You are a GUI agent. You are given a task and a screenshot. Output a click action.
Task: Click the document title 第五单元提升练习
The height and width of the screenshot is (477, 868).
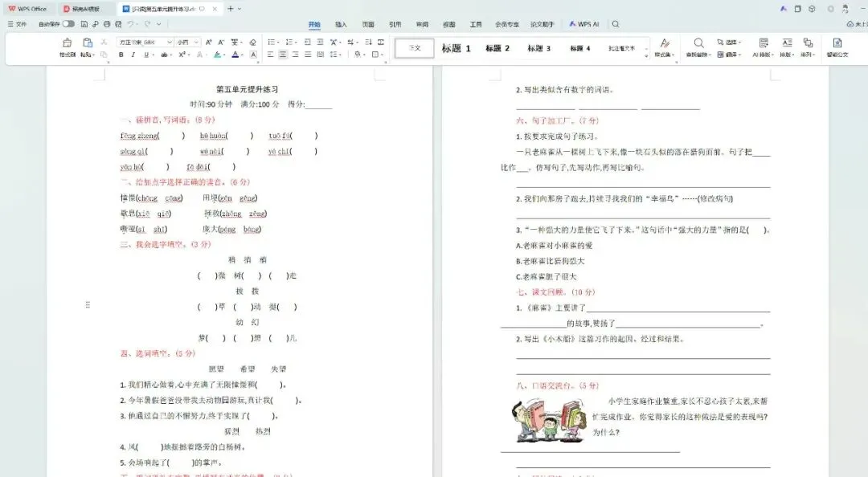pos(247,89)
